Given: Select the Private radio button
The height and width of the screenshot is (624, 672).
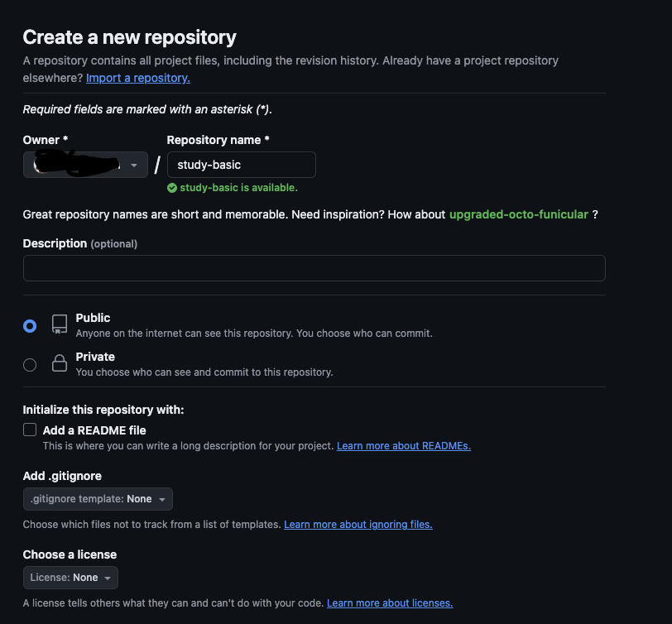Looking at the screenshot, I should 30,365.
